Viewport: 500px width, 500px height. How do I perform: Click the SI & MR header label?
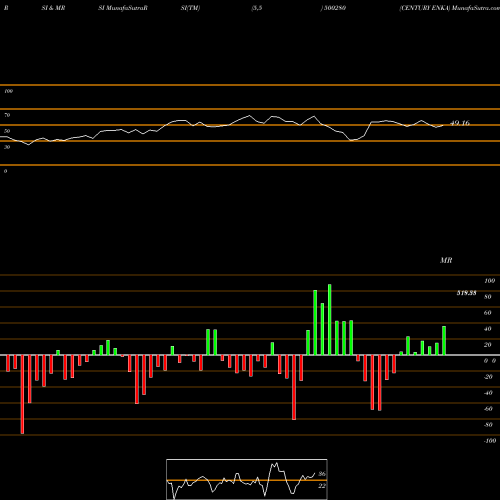(53, 8)
